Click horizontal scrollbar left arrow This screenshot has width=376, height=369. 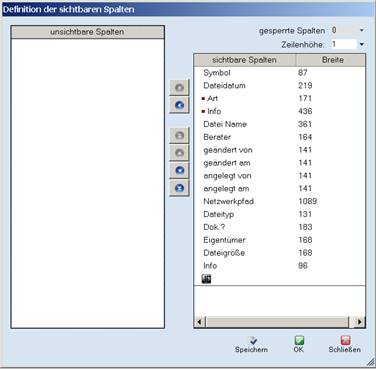(x=199, y=322)
